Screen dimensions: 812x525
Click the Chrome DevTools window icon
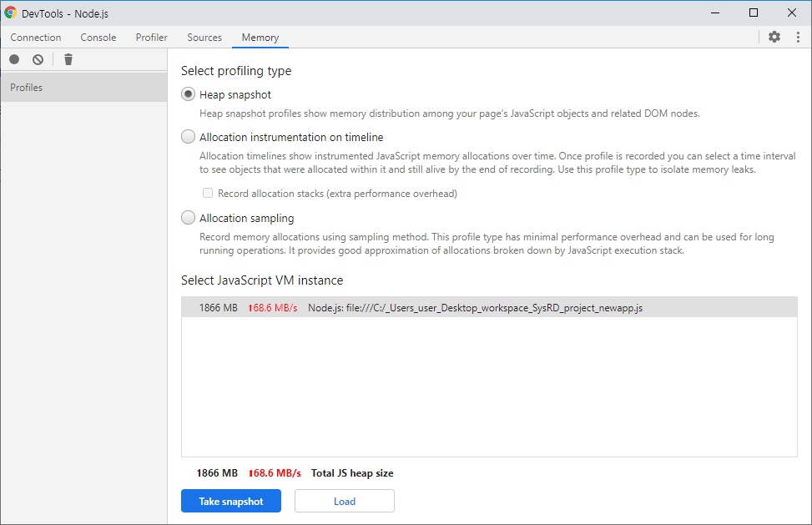pos(10,13)
